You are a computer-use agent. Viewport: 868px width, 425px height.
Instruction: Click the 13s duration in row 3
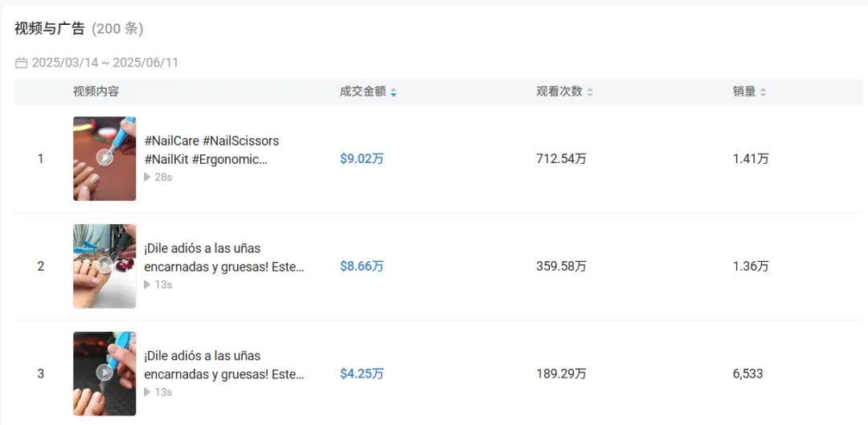[x=163, y=392]
